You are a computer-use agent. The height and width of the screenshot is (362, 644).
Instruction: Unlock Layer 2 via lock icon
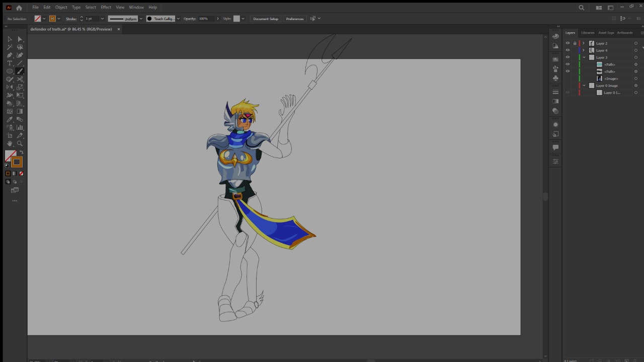pyautogui.click(x=575, y=43)
